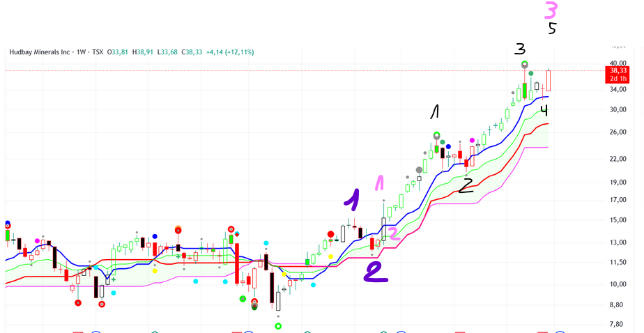Click the close value C38,33 in legend
The image size is (644, 333).
click(192, 52)
